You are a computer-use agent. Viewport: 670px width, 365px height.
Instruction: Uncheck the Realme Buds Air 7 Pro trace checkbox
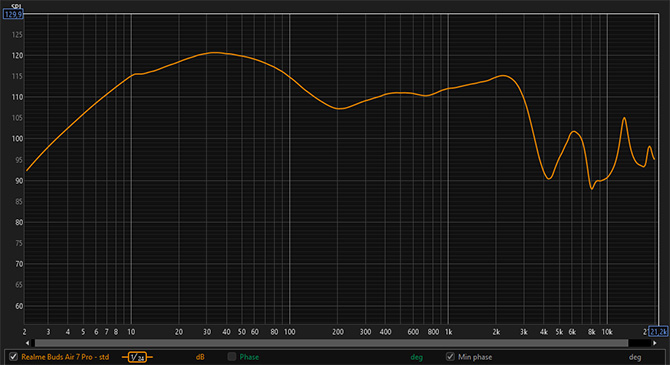(14, 356)
